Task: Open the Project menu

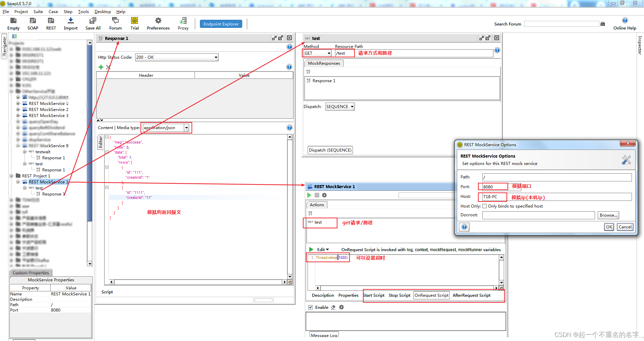Action: pyautogui.click(x=21, y=12)
